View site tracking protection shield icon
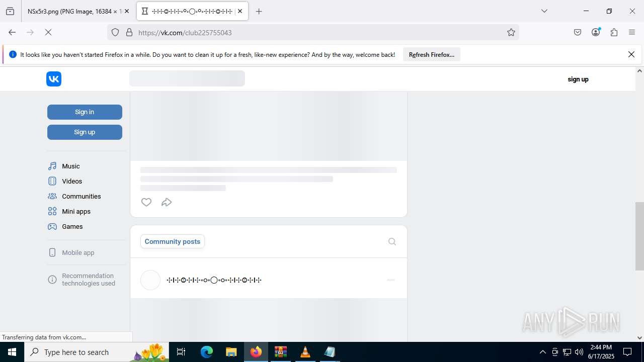The image size is (644, 362). 115,32
